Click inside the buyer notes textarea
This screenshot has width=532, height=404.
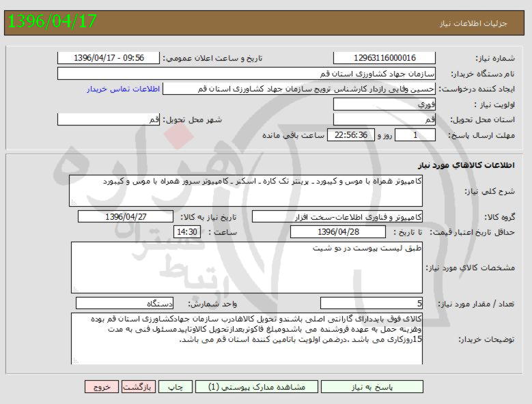pyautogui.click(x=246, y=338)
